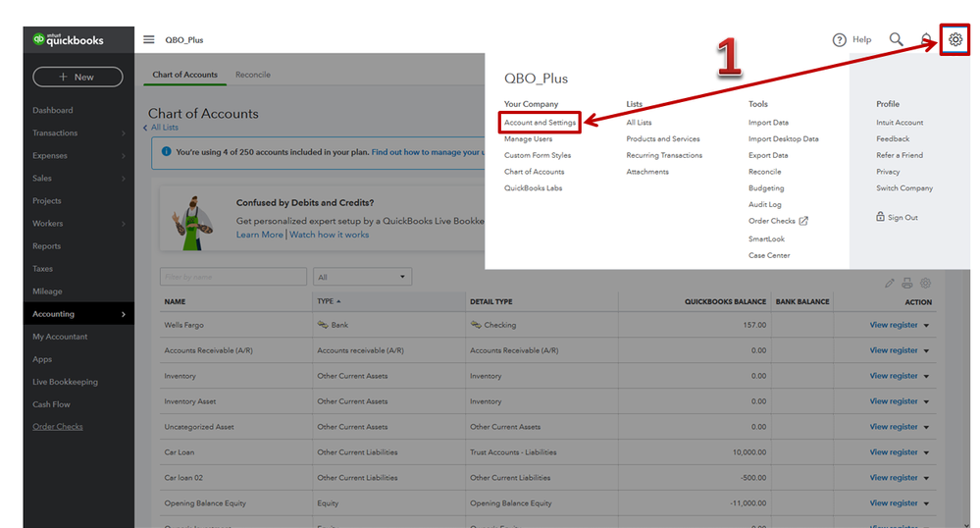Open Wells Fargo action dropdown arrow
980x528 pixels.
click(926, 325)
